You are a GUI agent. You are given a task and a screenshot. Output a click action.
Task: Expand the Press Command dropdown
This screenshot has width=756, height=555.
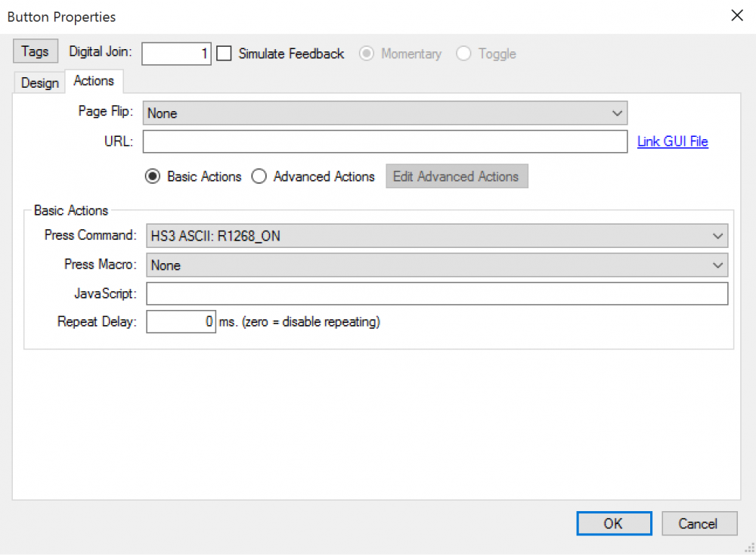point(436,236)
